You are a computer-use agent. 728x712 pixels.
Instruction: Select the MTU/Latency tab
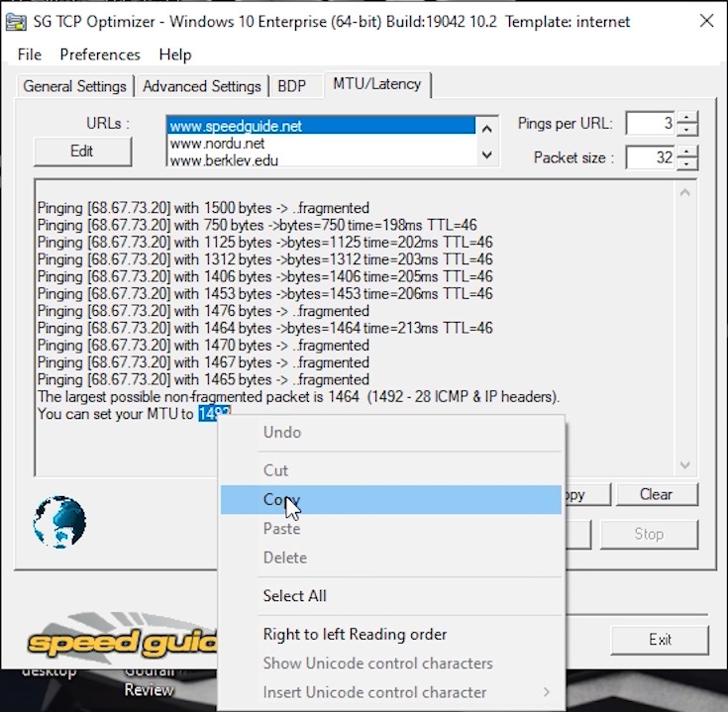pyautogui.click(x=377, y=84)
